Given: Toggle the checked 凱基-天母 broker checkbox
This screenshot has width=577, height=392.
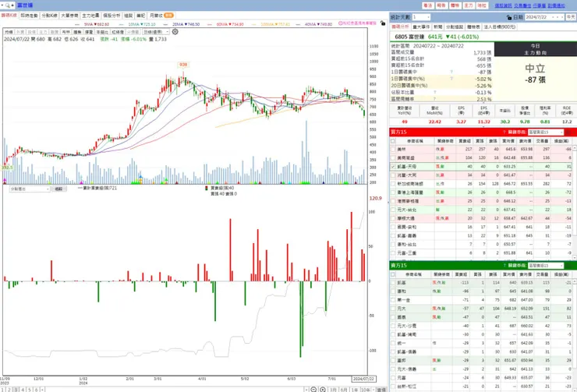Looking at the screenshot, I should point(393,167).
